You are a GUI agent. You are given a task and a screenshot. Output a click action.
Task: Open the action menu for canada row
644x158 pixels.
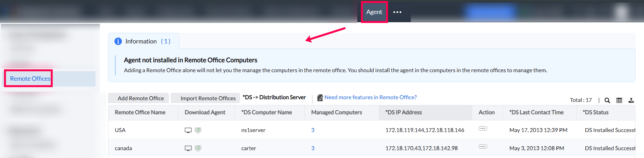click(483, 147)
